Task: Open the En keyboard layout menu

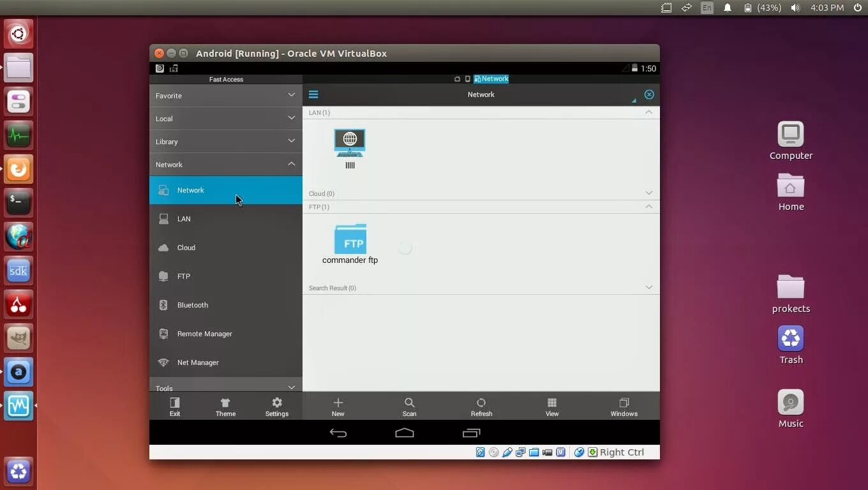Action: tap(707, 8)
